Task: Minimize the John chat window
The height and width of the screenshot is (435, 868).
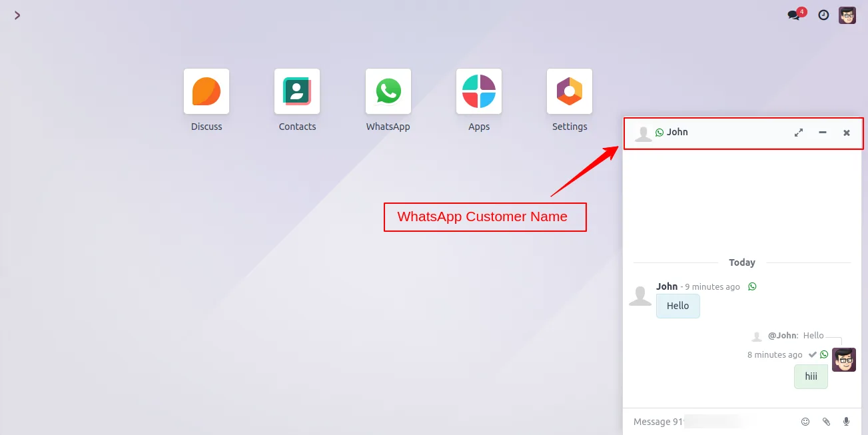Action: click(823, 133)
